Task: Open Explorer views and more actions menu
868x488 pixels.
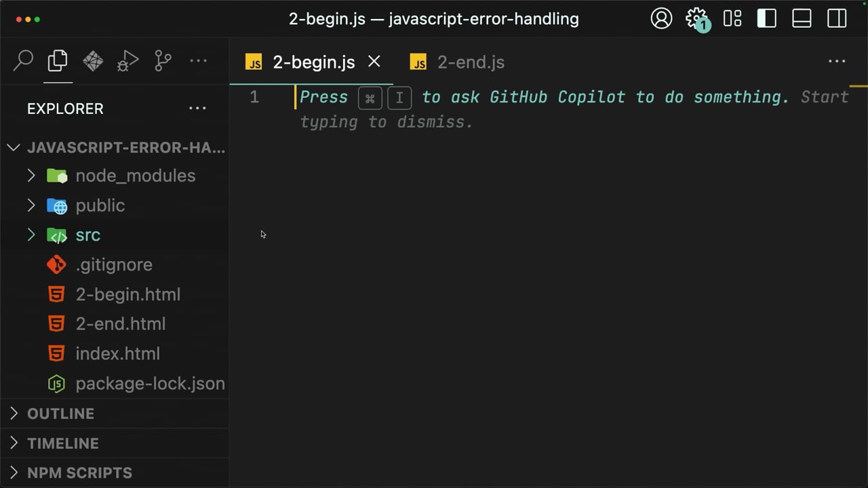Action: coord(197,108)
